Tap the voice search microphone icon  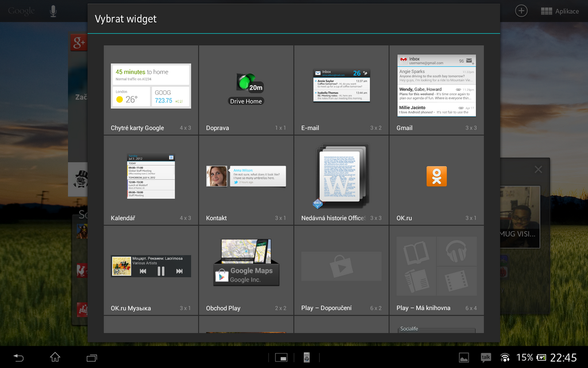tap(53, 10)
